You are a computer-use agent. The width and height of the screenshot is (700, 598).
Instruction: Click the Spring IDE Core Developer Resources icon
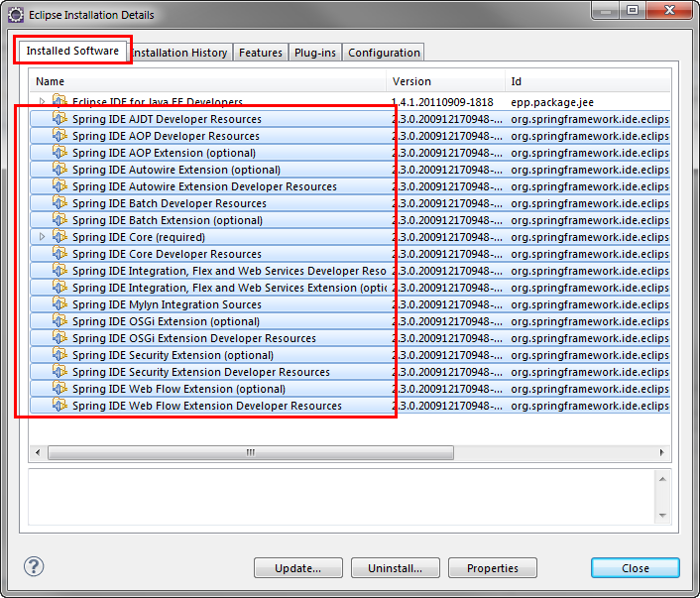(59, 254)
